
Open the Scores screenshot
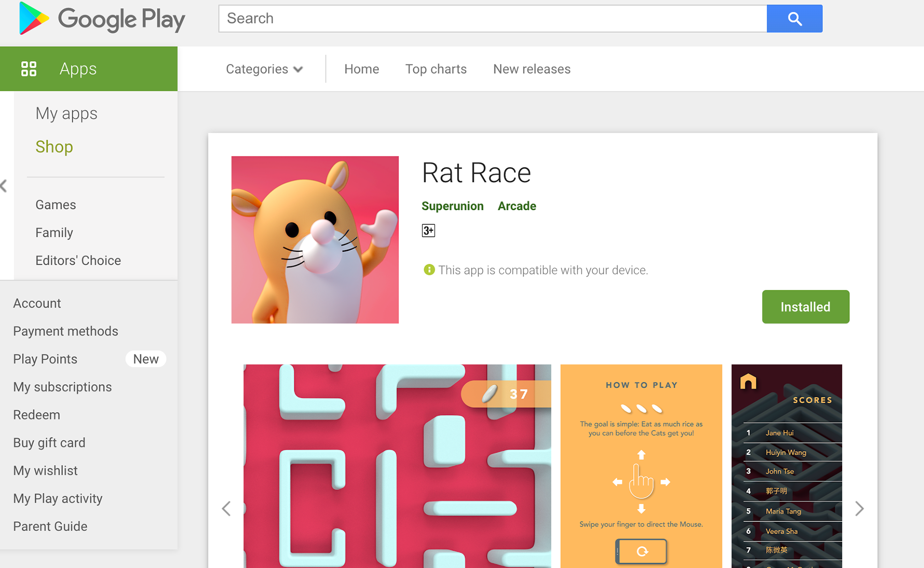click(x=787, y=466)
